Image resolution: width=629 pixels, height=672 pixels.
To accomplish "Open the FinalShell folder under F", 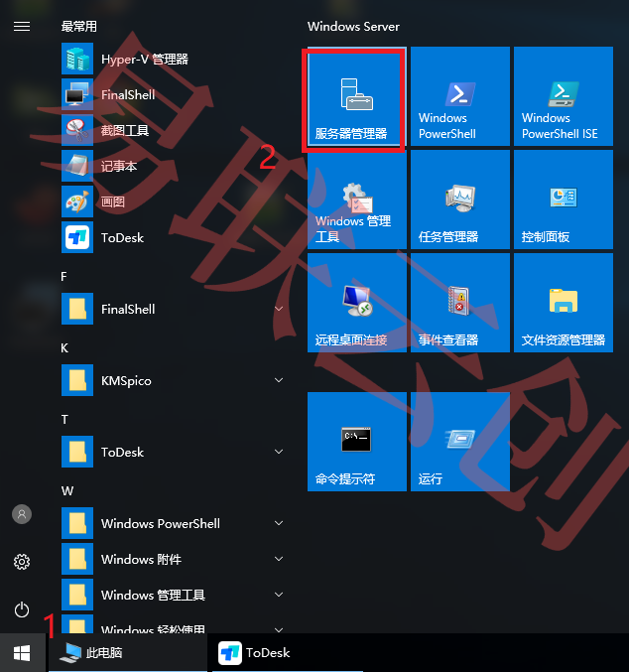I will 176,309.
